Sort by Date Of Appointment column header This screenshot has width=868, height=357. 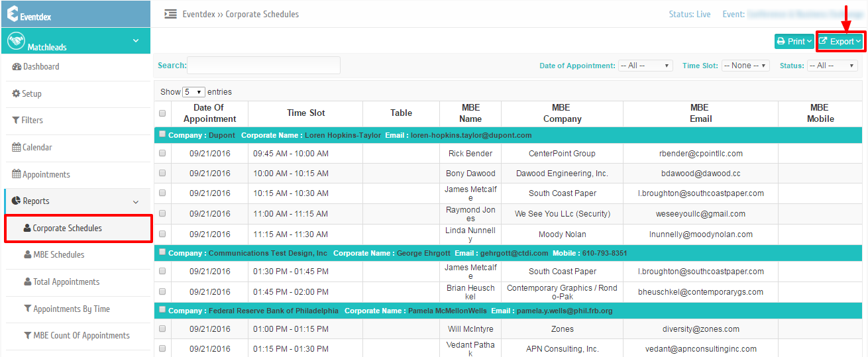pos(209,113)
